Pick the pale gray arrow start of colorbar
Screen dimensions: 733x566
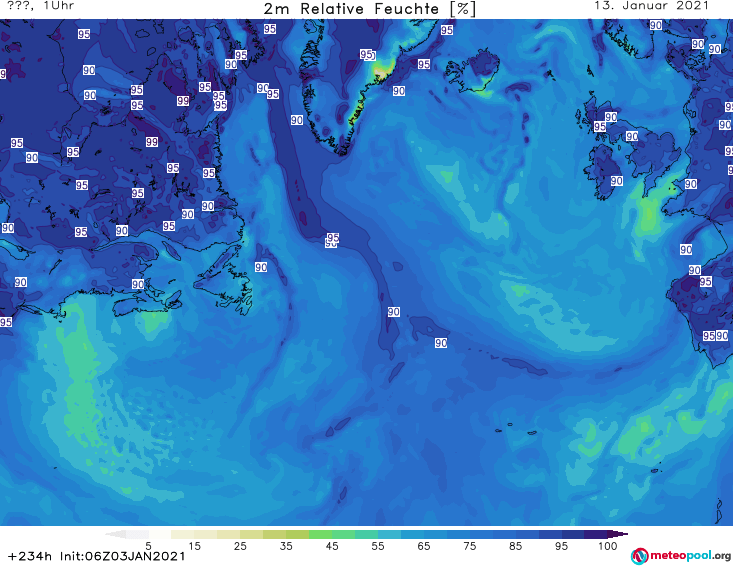coord(115,534)
